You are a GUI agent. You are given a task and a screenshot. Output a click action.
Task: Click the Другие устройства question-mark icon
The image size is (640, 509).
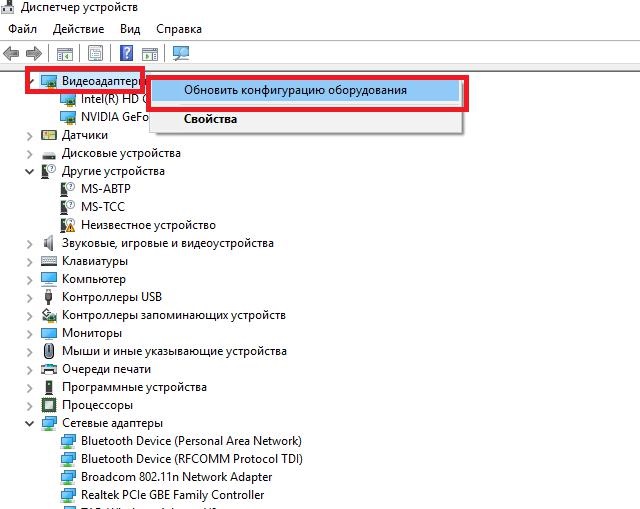point(49,171)
